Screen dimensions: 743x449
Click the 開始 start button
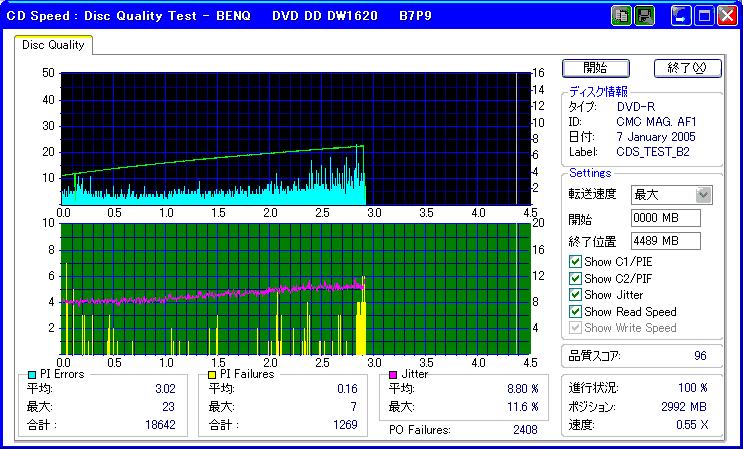click(596, 68)
